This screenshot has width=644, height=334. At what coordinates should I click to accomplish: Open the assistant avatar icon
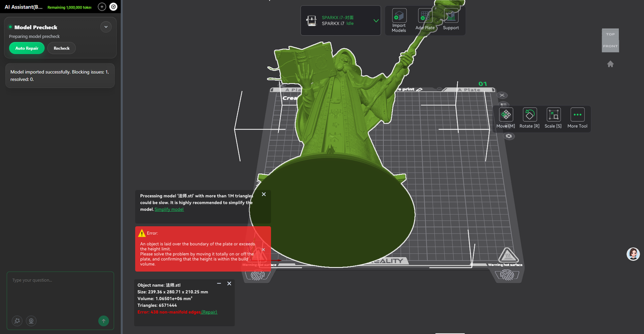[x=633, y=254]
